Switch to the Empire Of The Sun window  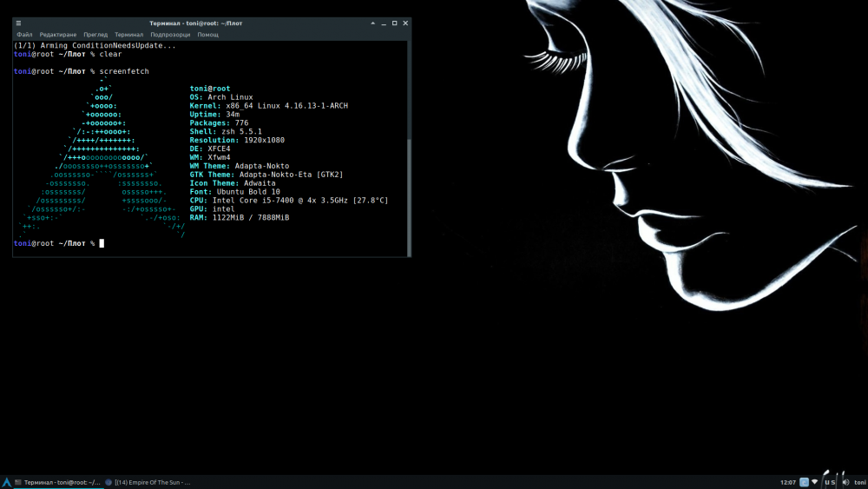point(148,482)
